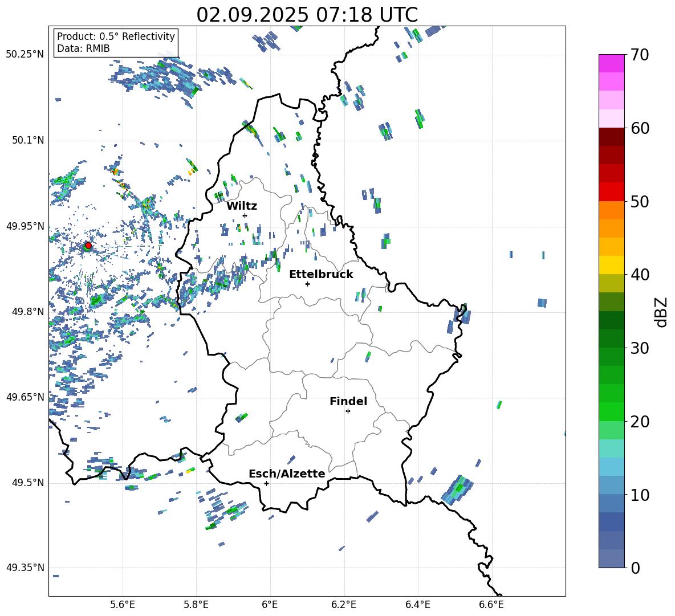Image resolution: width=675 pixels, height=616 pixels.
Task: Click the 49.35°N latitude label
Action: 25,568
